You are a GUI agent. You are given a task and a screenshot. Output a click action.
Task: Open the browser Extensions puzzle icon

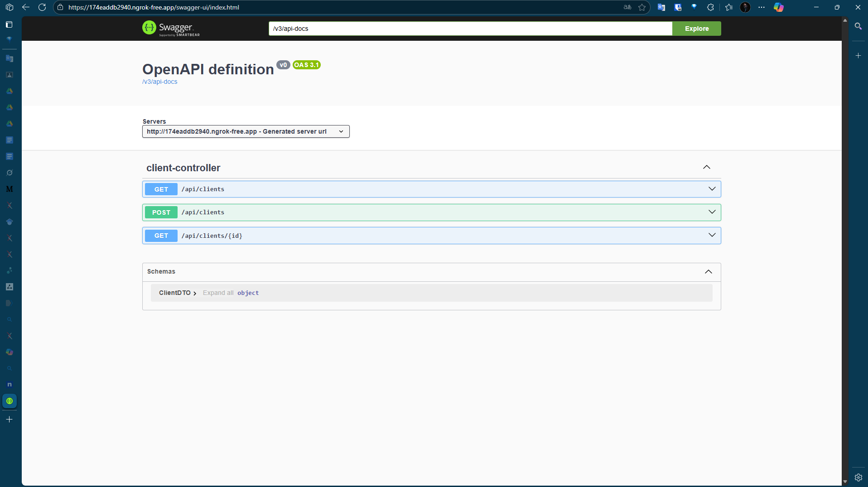pos(710,7)
